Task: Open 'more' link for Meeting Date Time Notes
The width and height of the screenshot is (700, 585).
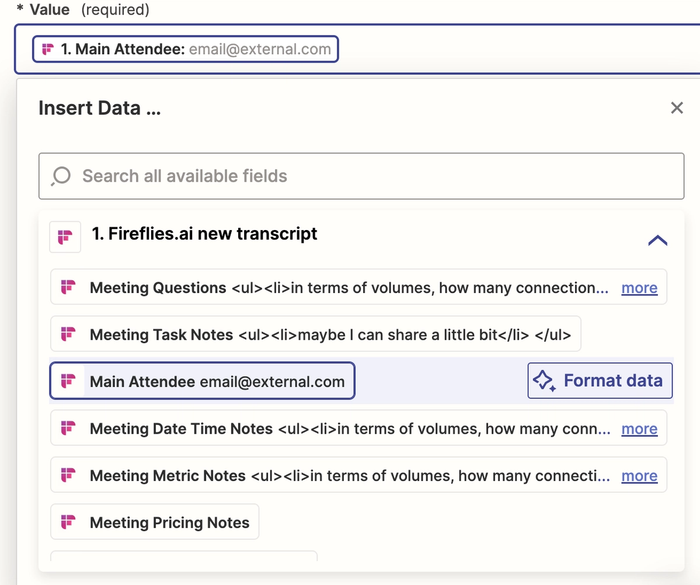Action: point(639,429)
